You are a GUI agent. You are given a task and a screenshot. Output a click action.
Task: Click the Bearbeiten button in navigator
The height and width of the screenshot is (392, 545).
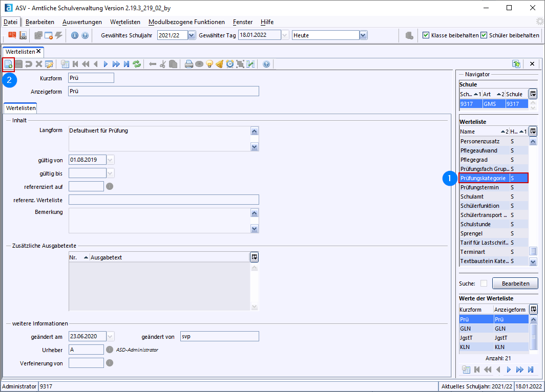(515, 284)
